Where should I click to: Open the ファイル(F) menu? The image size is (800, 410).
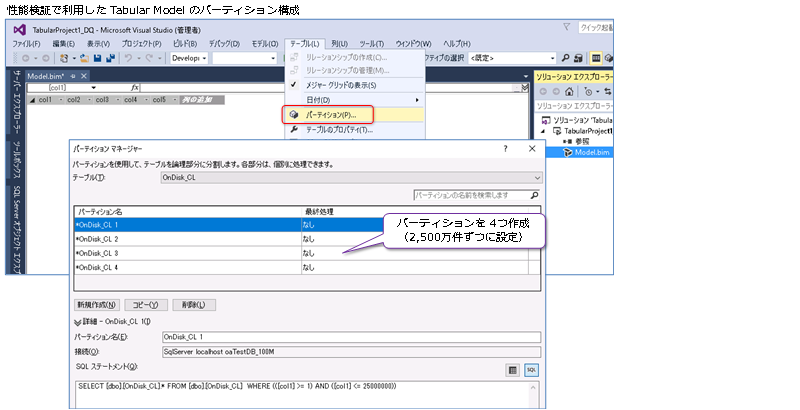(x=27, y=44)
